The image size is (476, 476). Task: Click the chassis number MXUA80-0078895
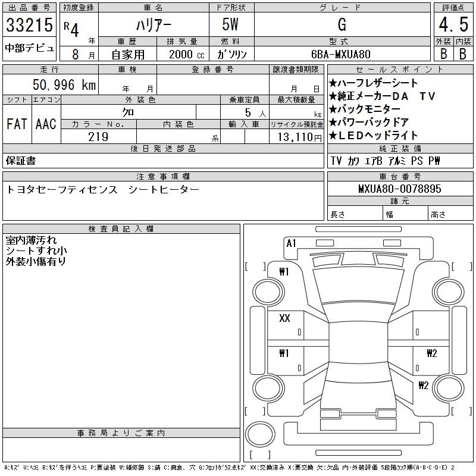tap(400, 189)
